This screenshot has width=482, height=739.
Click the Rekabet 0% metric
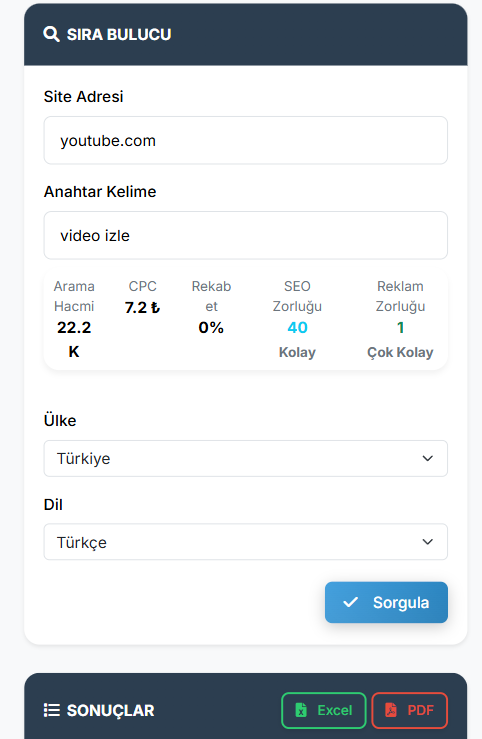point(211,307)
